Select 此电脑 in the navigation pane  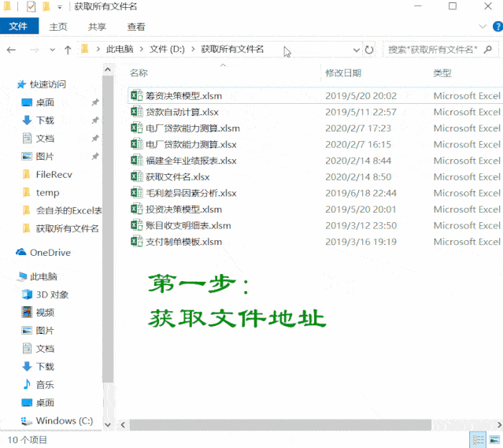click(43, 276)
